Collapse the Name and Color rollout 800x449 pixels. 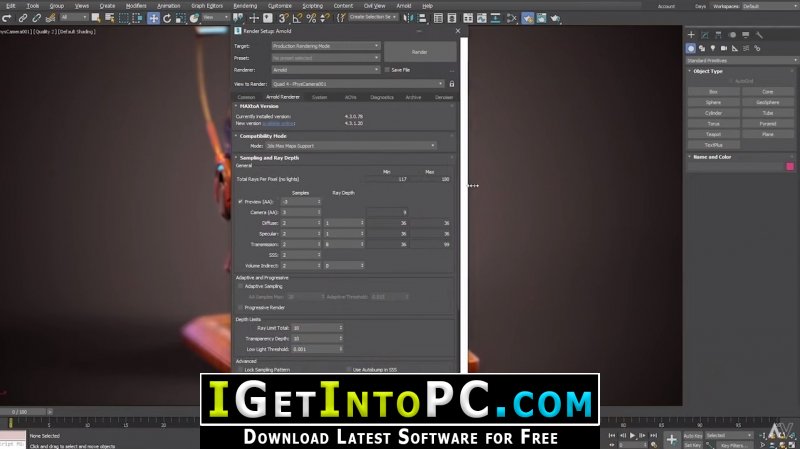coord(712,157)
